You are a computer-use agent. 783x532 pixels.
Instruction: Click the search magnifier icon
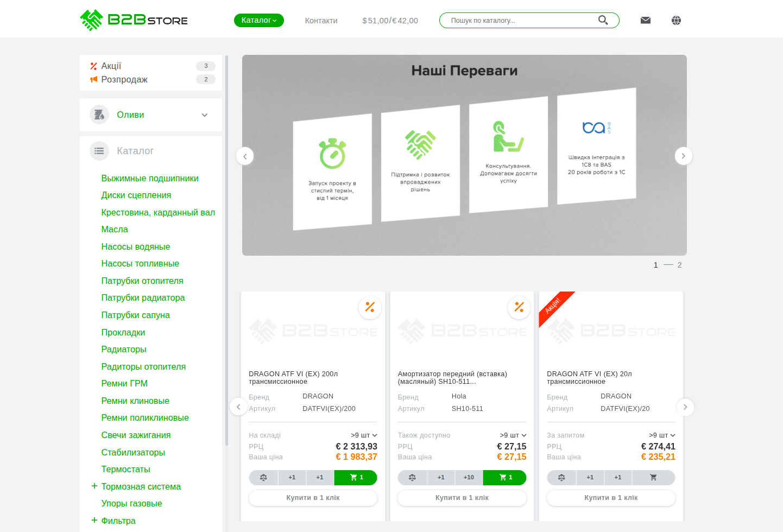(603, 21)
